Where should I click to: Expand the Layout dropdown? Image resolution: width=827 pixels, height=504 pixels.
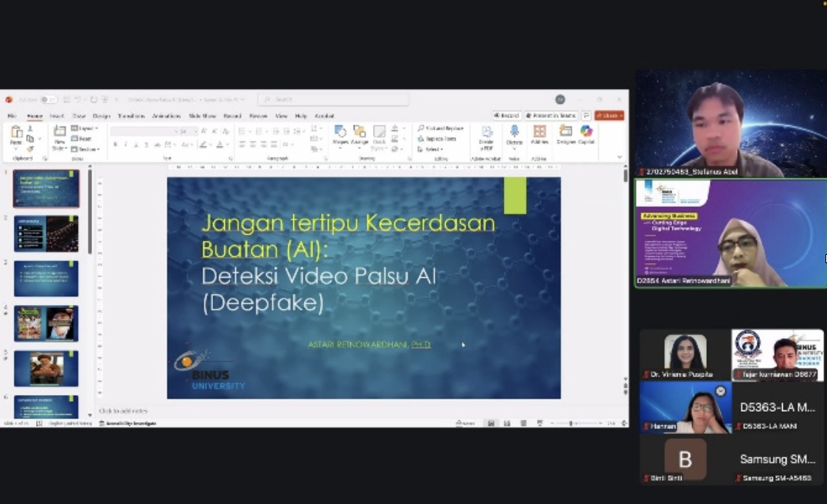coord(84,128)
